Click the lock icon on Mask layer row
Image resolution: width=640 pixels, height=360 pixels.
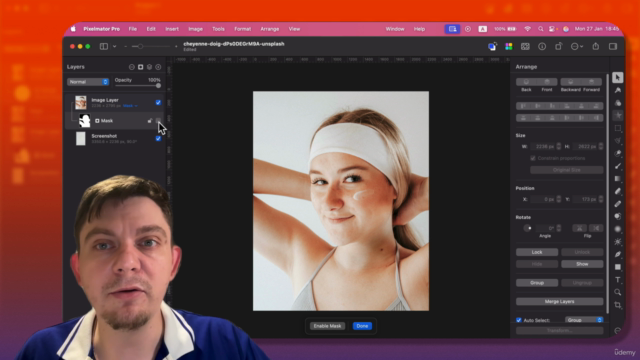(x=150, y=121)
